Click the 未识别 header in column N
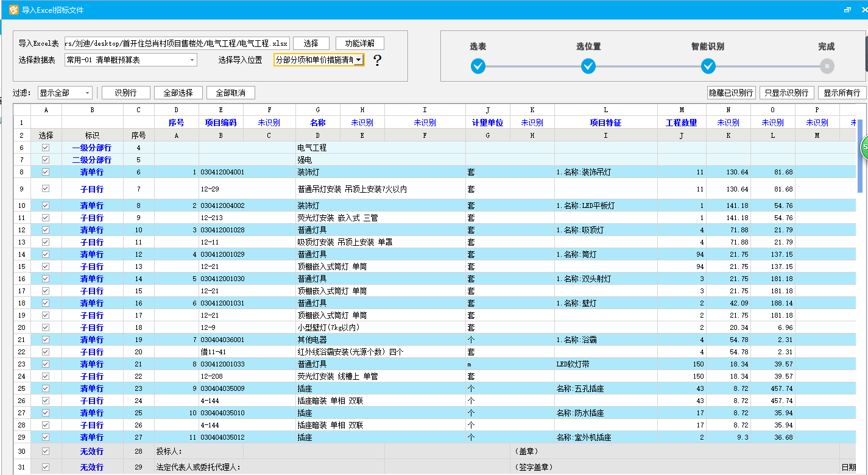The height and width of the screenshot is (475, 868). coord(728,123)
